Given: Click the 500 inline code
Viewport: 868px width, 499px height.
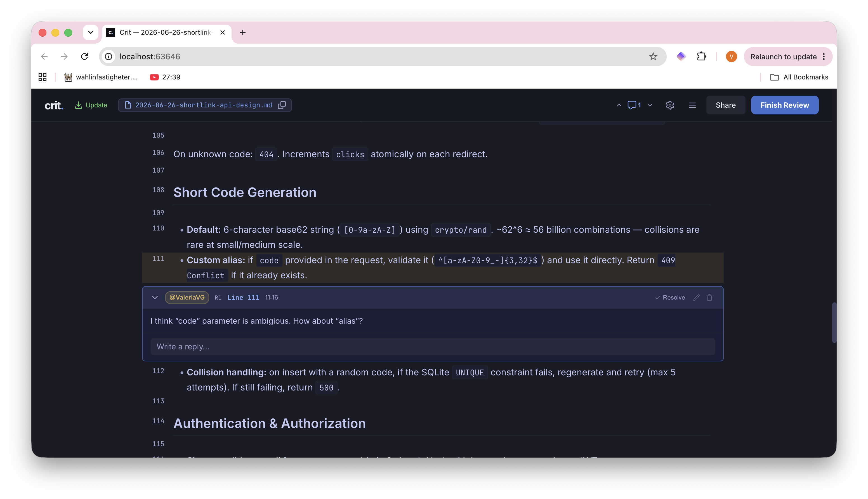Looking at the screenshot, I should click(326, 388).
